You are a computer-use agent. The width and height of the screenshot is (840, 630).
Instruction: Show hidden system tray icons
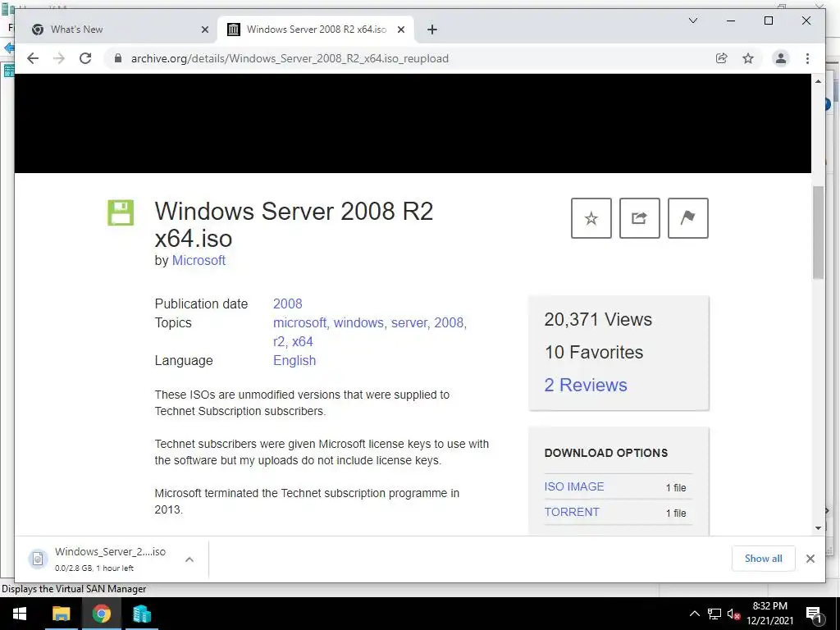click(x=694, y=614)
